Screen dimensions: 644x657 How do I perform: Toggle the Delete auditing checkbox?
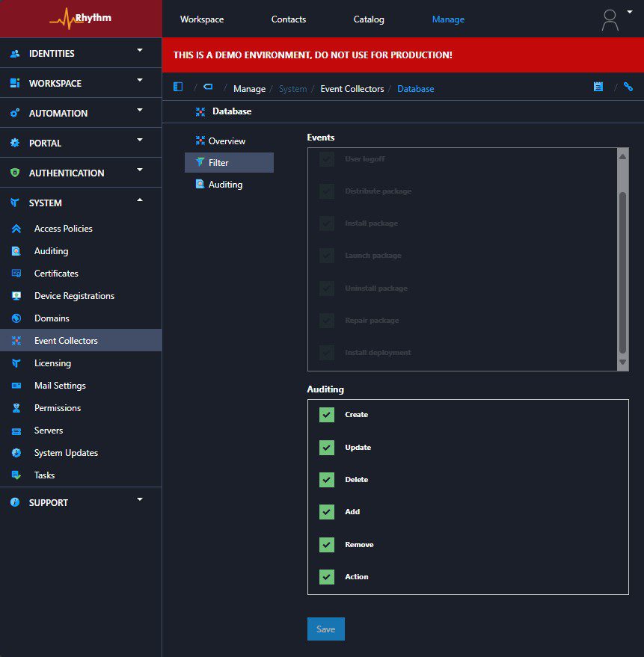click(x=327, y=480)
